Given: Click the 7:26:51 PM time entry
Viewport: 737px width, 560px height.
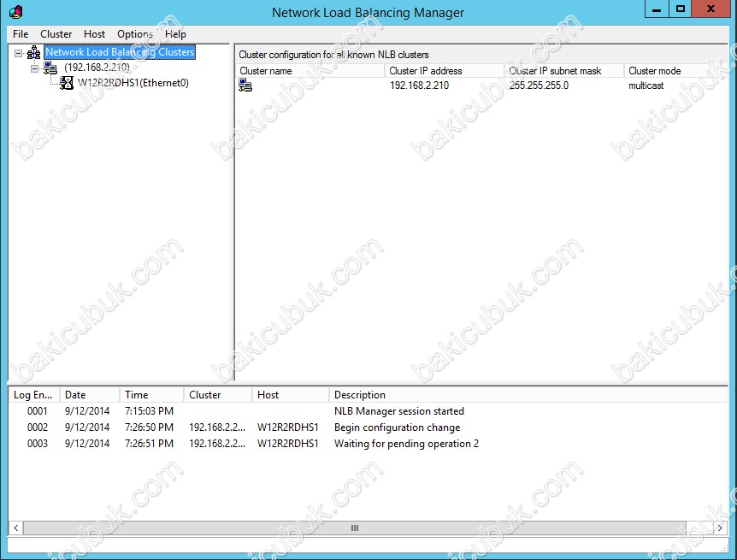Looking at the screenshot, I should tap(149, 444).
